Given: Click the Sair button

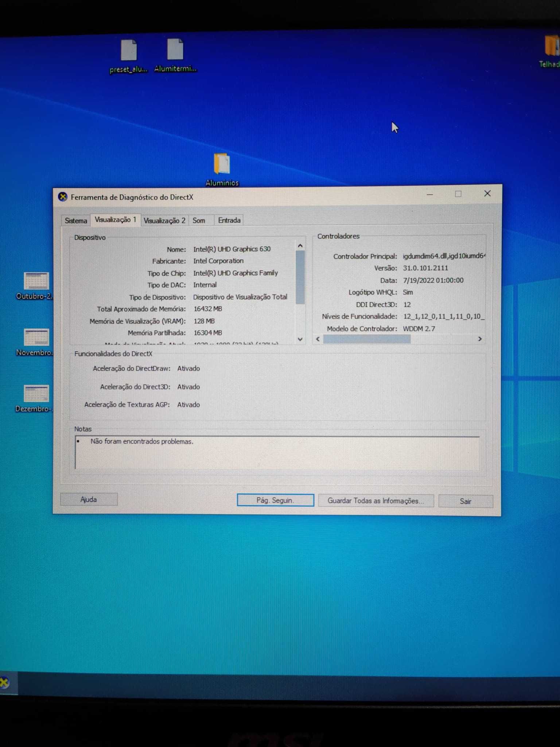Looking at the screenshot, I should coord(466,501).
